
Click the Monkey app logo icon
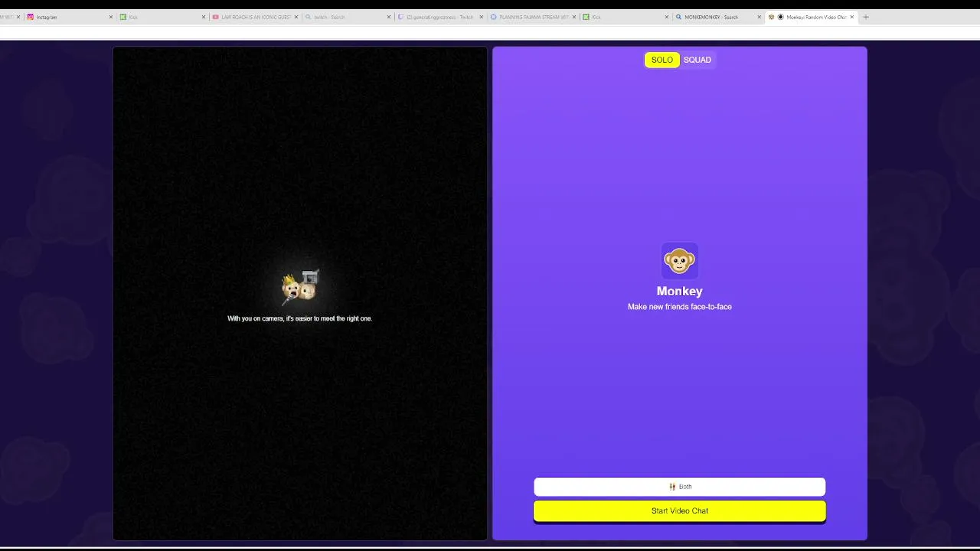(680, 261)
